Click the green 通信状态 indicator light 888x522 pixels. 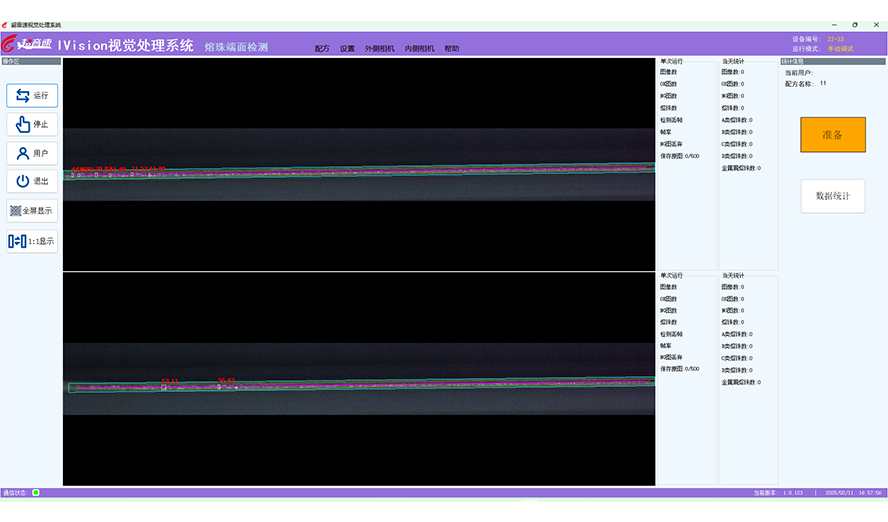36,492
